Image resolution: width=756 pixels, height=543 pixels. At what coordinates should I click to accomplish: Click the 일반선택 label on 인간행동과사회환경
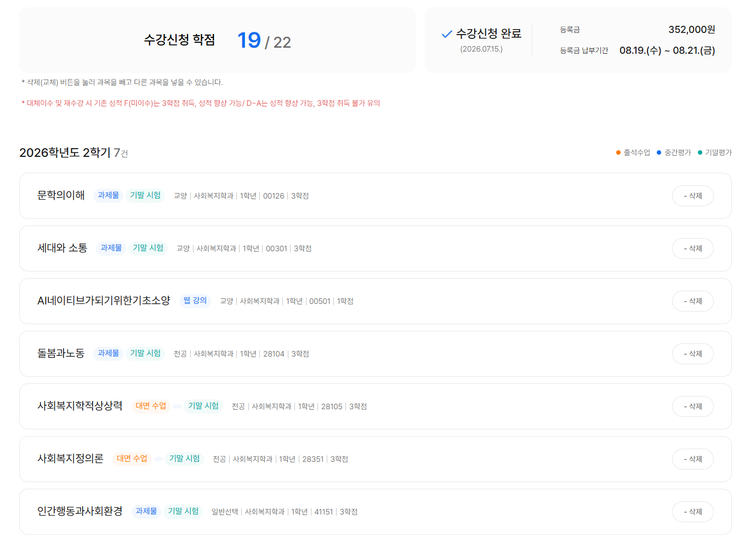click(x=225, y=512)
